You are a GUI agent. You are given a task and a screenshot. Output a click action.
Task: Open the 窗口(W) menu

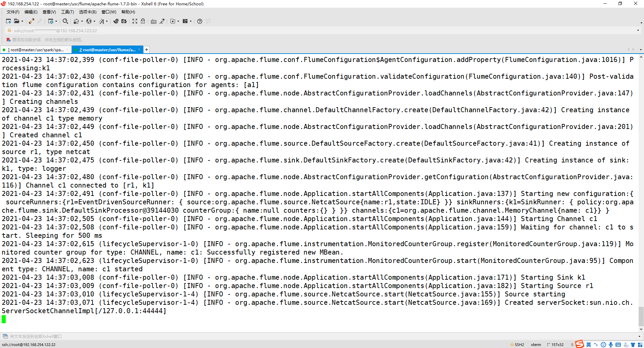[109, 12]
